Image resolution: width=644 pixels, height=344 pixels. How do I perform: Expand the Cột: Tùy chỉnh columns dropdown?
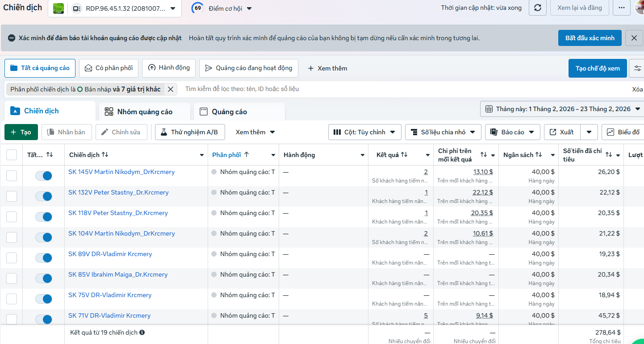365,132
